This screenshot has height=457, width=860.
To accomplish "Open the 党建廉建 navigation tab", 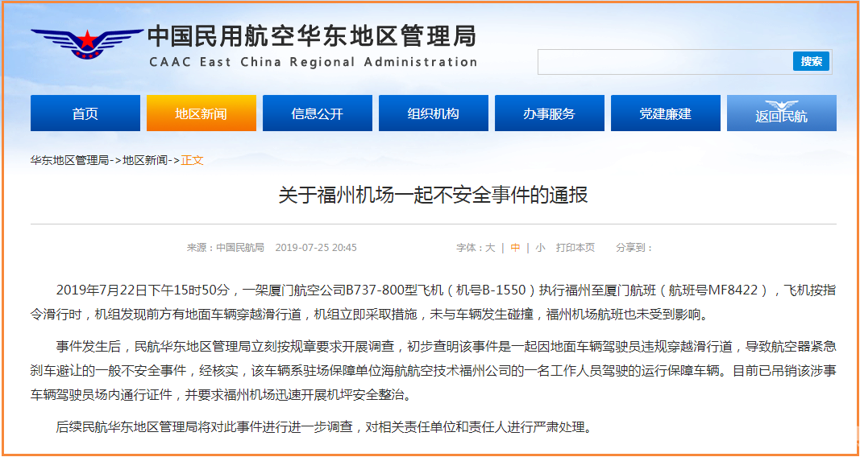I will (x=665, y=113).
